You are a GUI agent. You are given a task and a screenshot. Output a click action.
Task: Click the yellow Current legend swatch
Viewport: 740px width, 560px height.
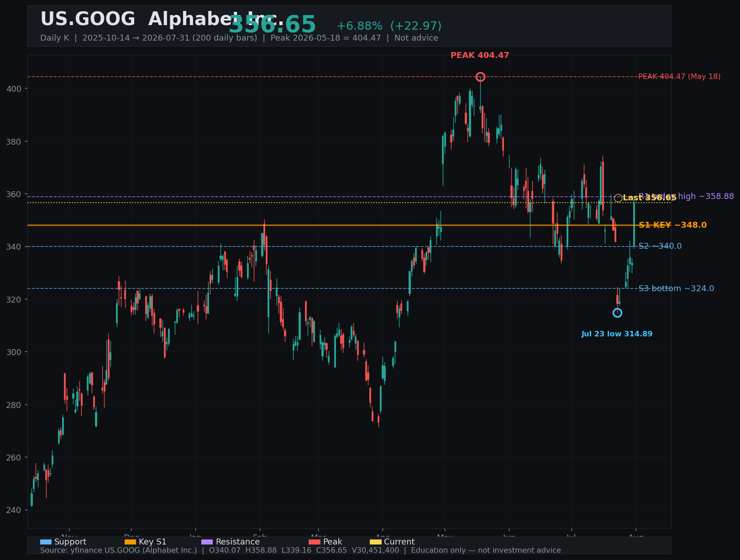tap(375, 542)
